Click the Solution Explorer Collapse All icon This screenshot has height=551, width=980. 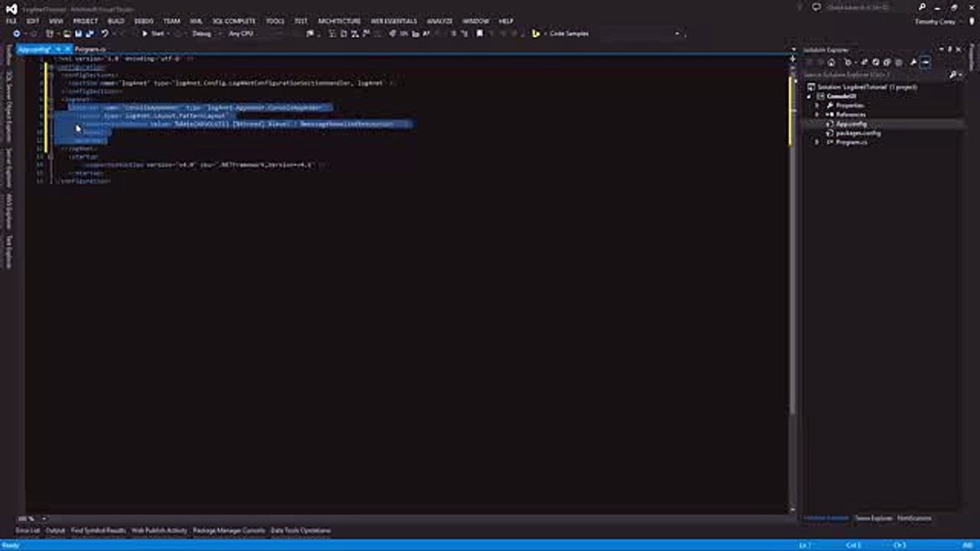click(887, 62)
